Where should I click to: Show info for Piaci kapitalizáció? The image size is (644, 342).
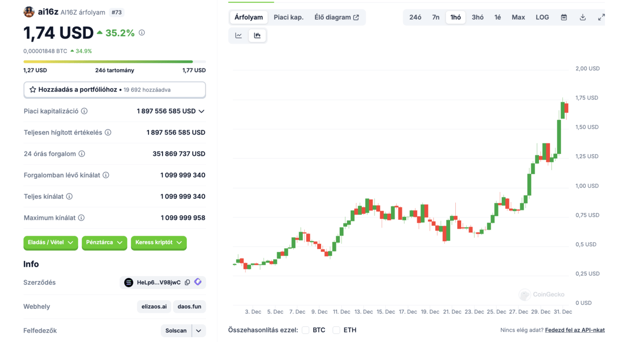pyautogui.click(x=84, y=111)
